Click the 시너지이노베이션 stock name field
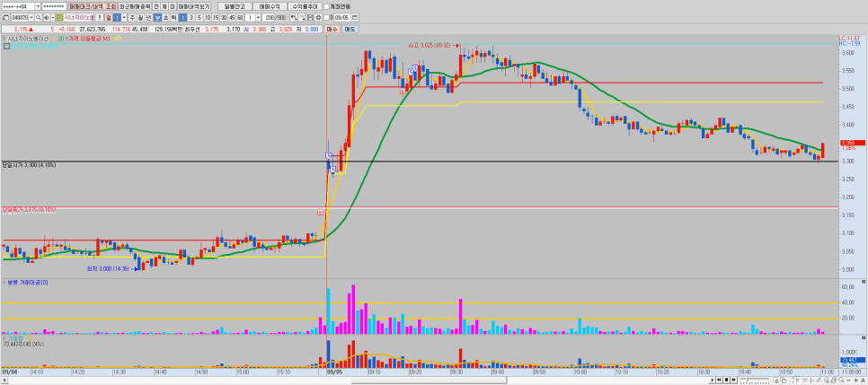 (79, 18)
